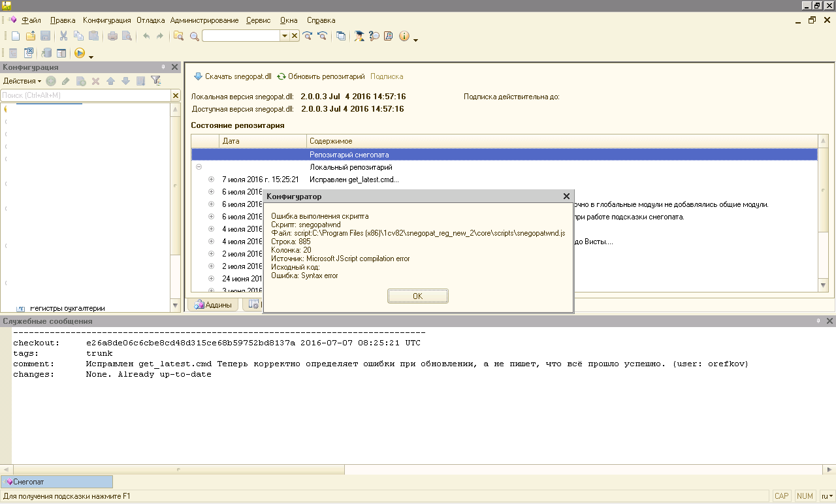
Task: Open global search in texts icon
Action: pyautogui.click(x=178, y=36)
